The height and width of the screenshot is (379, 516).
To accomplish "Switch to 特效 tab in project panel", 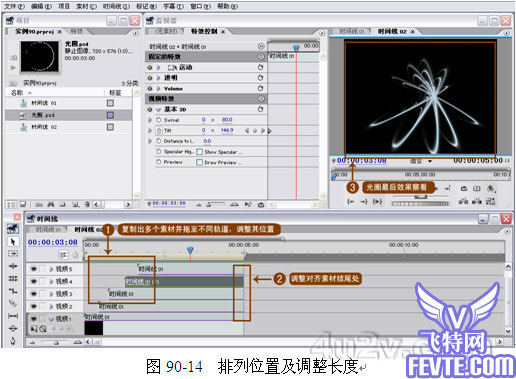I will 77,31.
